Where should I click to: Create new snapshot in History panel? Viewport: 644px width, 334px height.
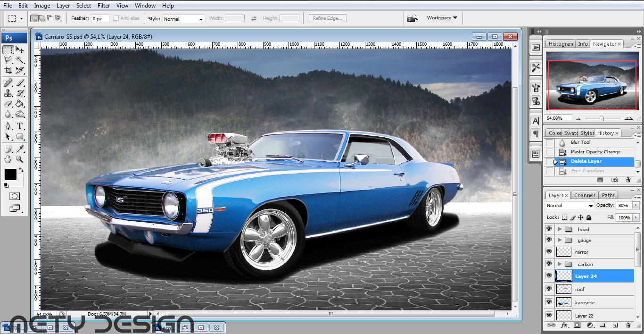[615, 180]
